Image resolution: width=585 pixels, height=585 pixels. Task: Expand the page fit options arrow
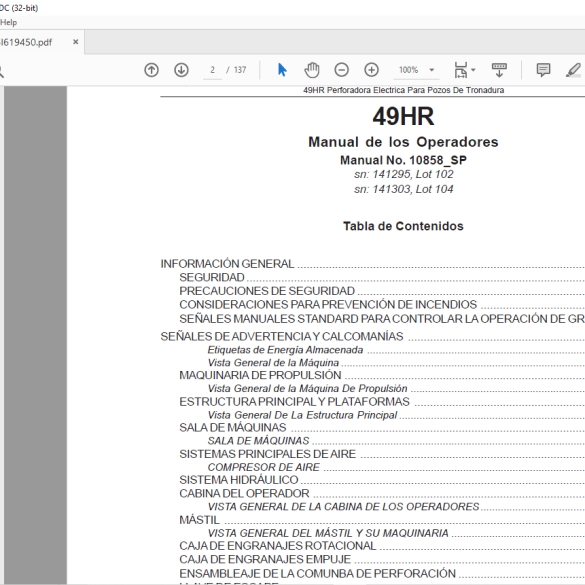pos(473,70)
